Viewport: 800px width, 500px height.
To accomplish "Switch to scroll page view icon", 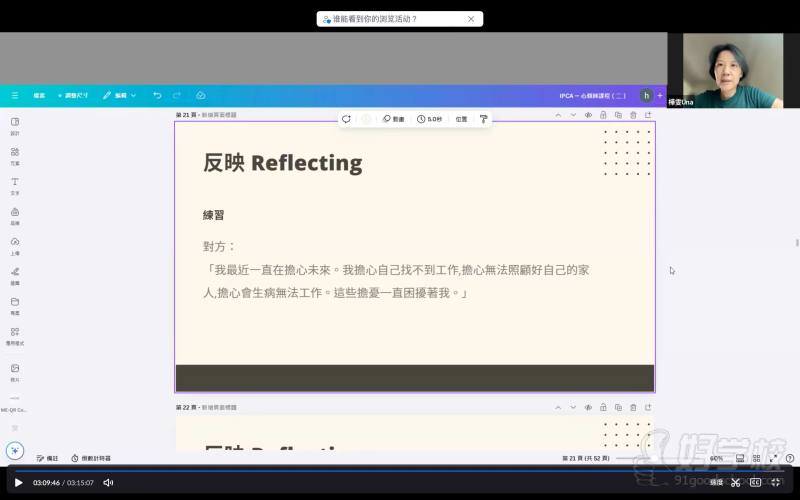I will coord(740,458).
